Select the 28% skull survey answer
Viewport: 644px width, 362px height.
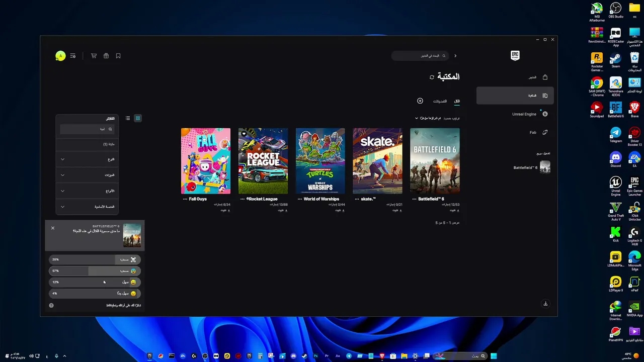click(95, 259)
